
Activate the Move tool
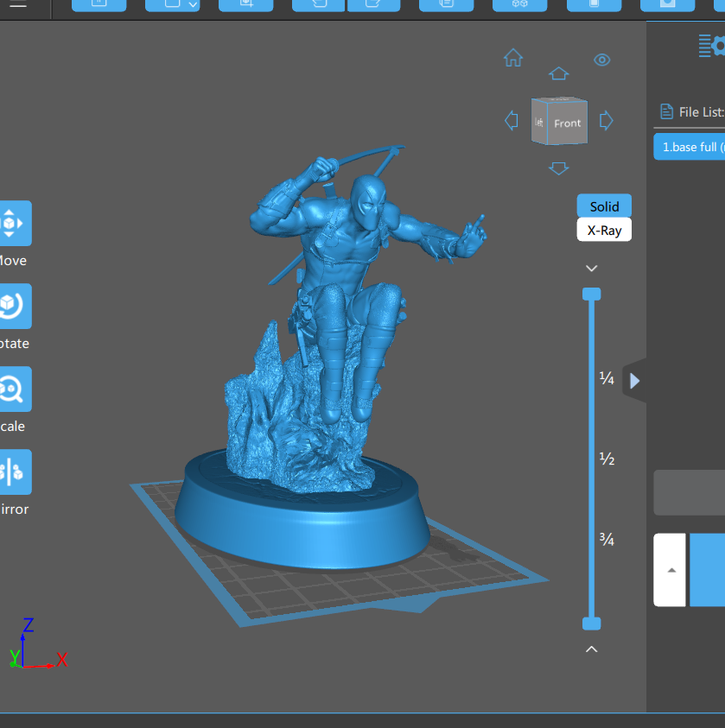pos(14,224)
